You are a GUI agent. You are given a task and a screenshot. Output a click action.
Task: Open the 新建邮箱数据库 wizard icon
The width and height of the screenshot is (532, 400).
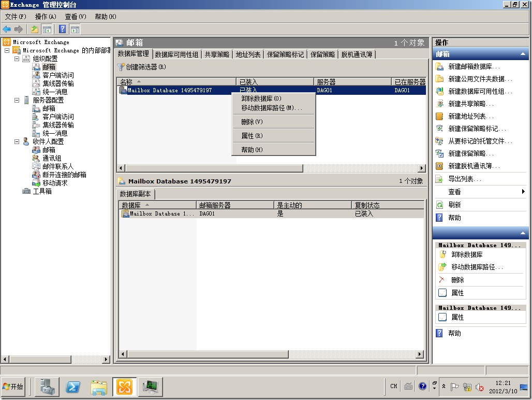(x=440, y=66)
